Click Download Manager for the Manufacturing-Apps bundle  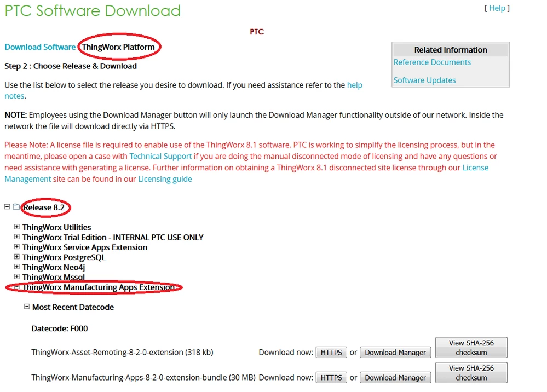coord(395,377)
